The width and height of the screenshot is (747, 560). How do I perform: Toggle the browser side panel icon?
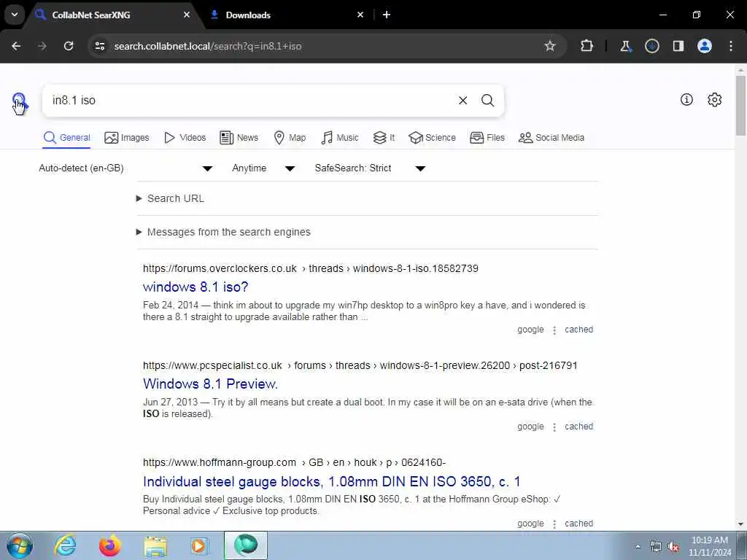[x=678, y=46]
